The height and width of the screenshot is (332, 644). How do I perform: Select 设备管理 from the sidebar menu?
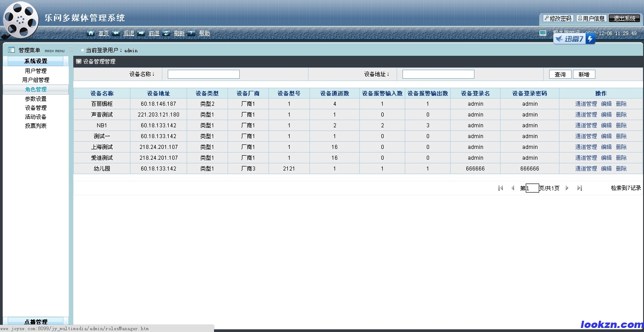click(36, 108)
